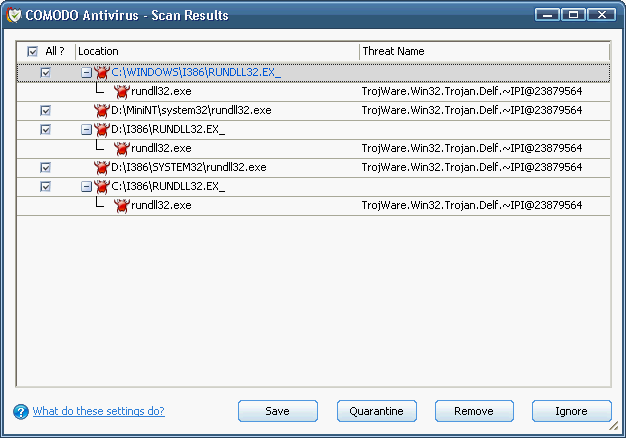Click red bug icon beside C:\WINDOWS\I386\RUNDLL32.EX_

coord(102,73)
